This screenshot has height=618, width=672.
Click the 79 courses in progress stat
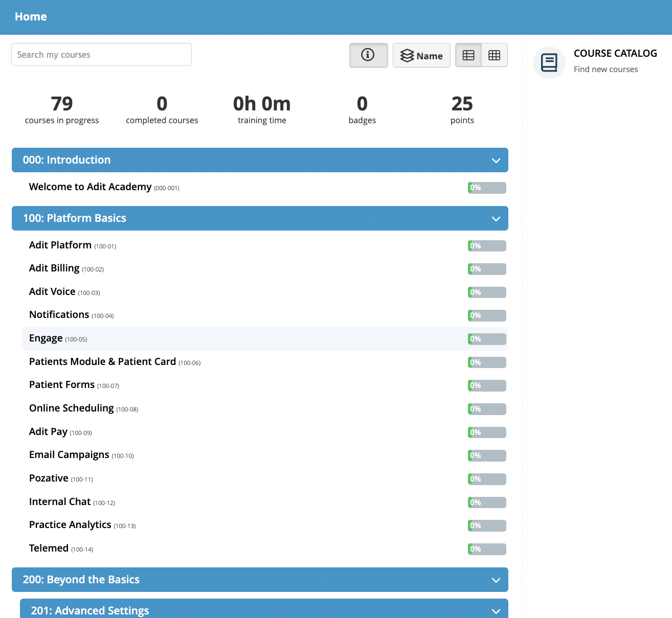tap(62, 109)
